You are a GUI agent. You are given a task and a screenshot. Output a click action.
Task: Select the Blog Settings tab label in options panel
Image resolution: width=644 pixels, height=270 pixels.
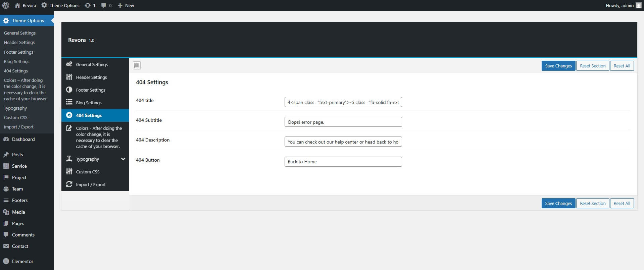89,103
